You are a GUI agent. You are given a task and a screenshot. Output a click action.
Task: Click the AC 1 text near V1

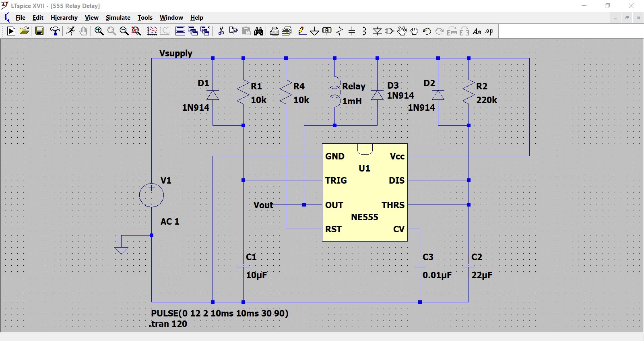pyautogui.click(x=170, y=221)
